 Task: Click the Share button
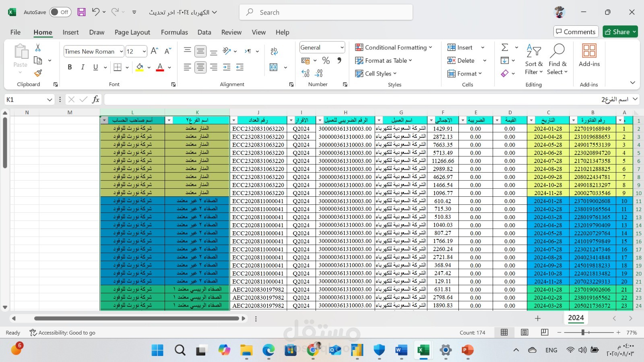click(x=620, y=32)
